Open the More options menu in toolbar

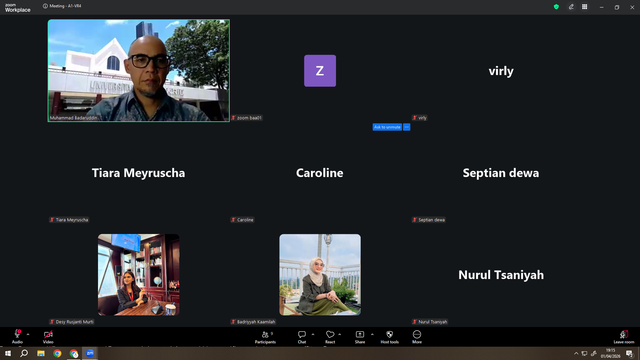417,337
